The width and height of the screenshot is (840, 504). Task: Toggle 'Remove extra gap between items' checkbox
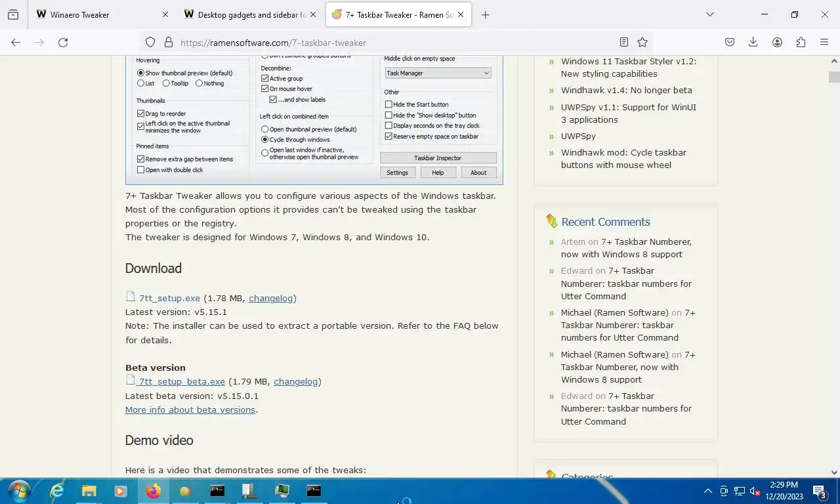140,159
